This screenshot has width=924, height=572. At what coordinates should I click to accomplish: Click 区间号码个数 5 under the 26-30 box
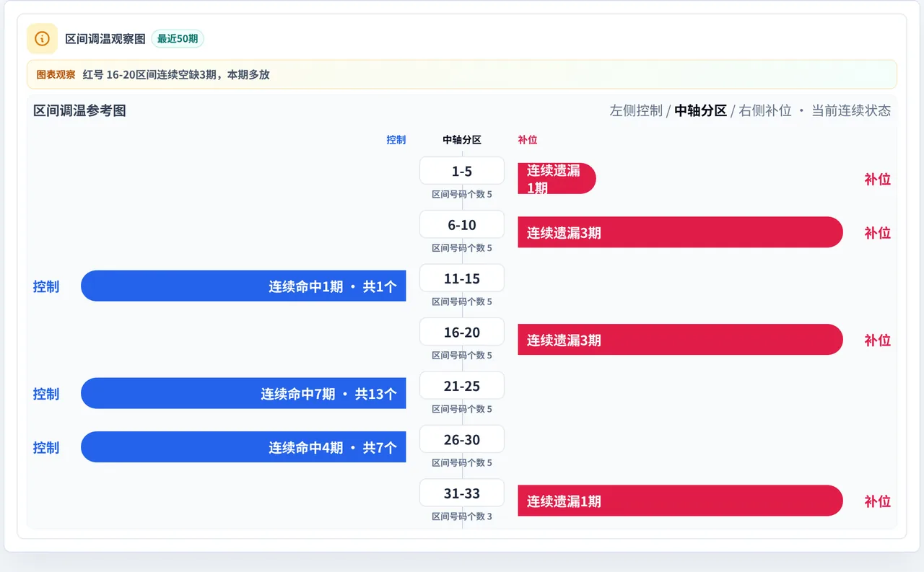[x=462, y=462]
